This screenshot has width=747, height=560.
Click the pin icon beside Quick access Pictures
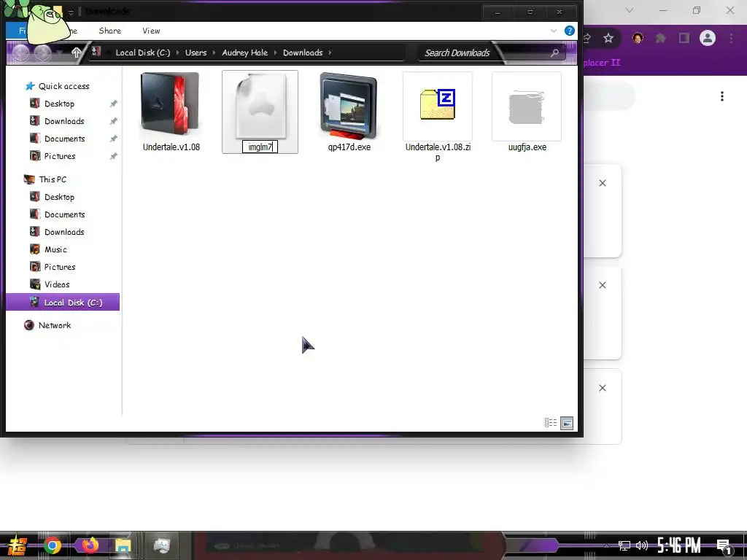(113, 156)
